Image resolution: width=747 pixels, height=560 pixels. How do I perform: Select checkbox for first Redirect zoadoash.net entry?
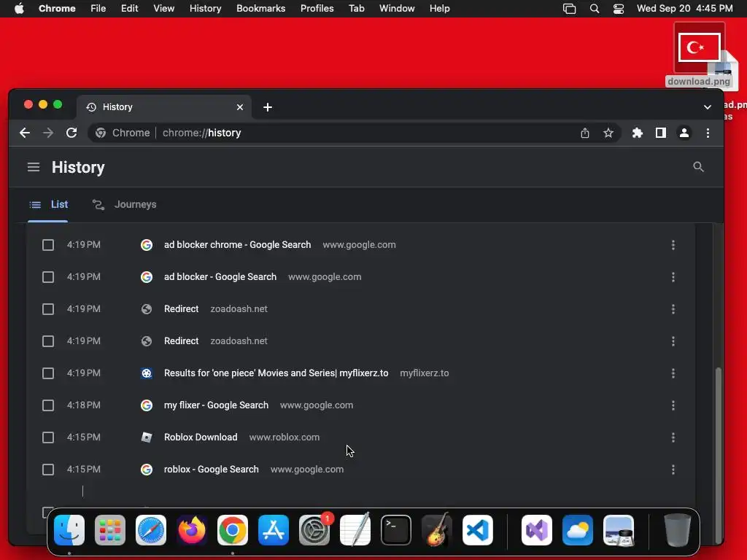(x=48, y=309)
